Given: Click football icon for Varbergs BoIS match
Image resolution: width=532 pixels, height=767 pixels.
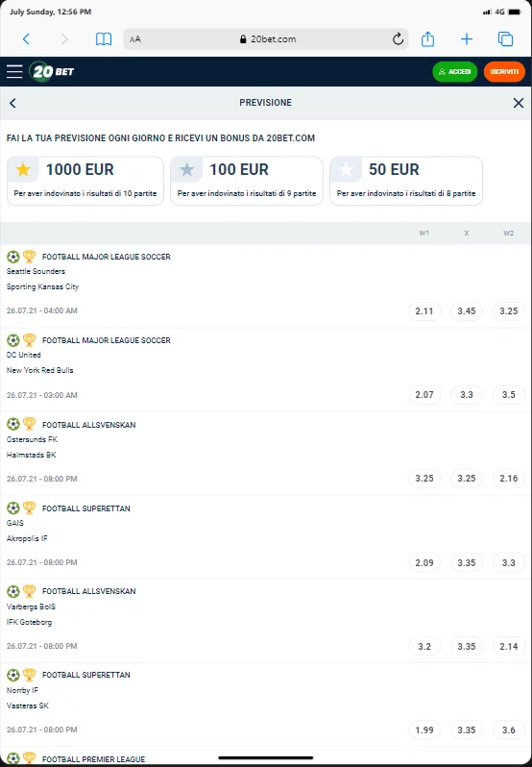Looking at the screenshot, I should coord(13,591).
